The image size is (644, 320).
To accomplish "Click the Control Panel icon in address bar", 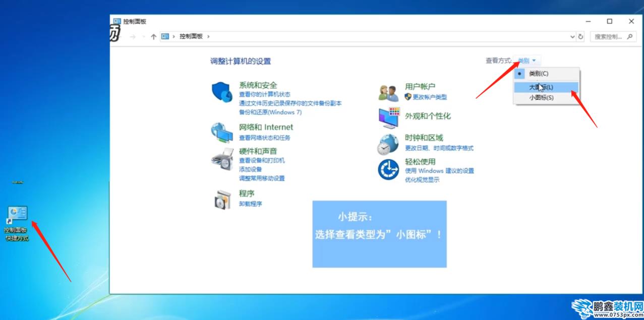I will [165, 36].
